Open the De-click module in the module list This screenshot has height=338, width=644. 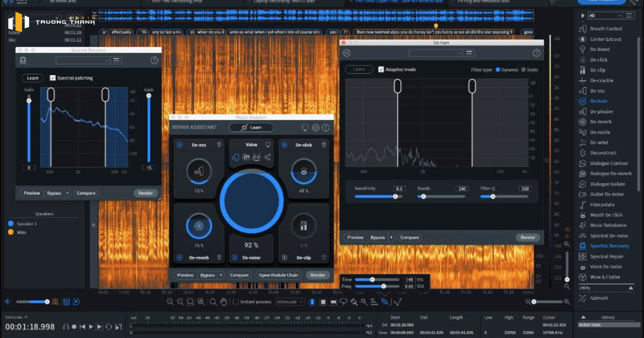(599, 60)
